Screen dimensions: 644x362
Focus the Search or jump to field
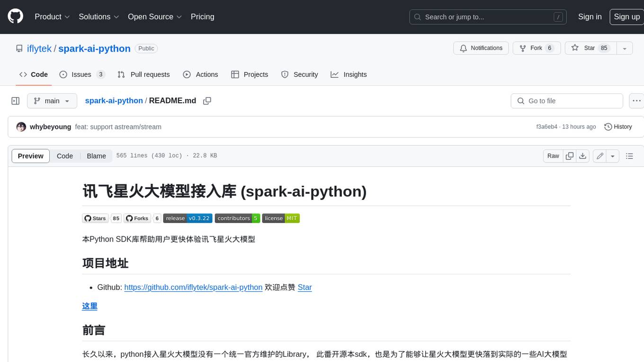(488, 17)
